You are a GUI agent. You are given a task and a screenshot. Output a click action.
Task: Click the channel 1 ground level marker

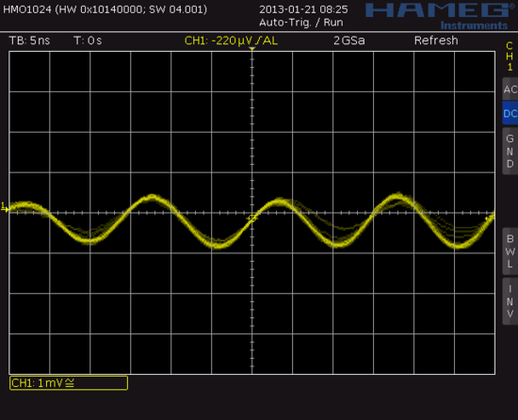pos(5,207)
